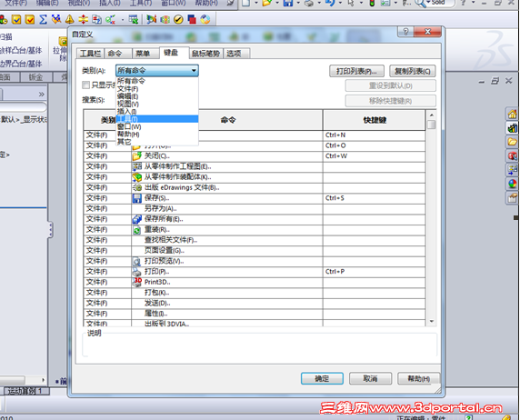520x420 pixels.
Task: Click the search magnifier icon in top toolbar
Action: [x=420, y=4]
